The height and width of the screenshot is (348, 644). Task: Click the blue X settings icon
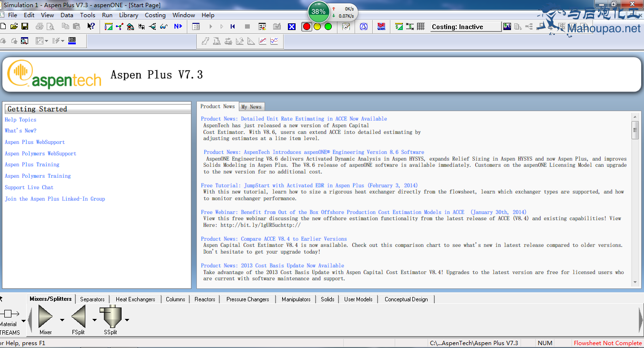tap(292, 27)
